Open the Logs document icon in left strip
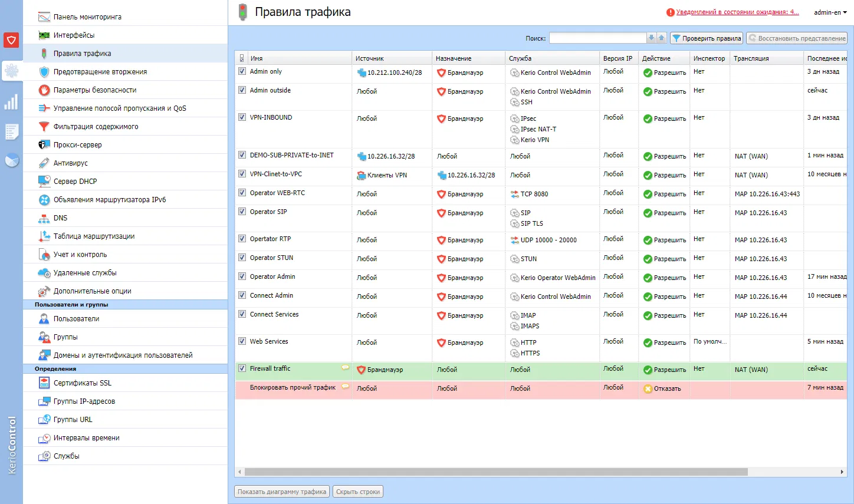The width and height of the screenshot is (854, 504). click(x=11, y=131)
